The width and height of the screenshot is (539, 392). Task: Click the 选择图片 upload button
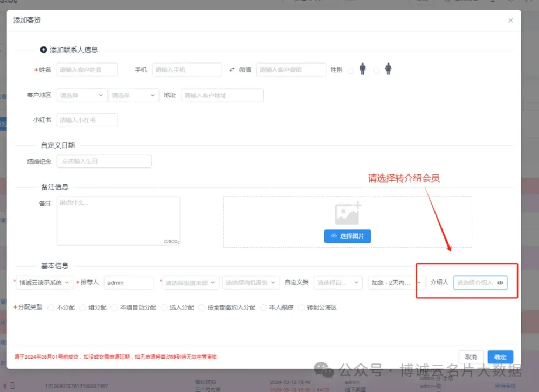tap(347, 236)
